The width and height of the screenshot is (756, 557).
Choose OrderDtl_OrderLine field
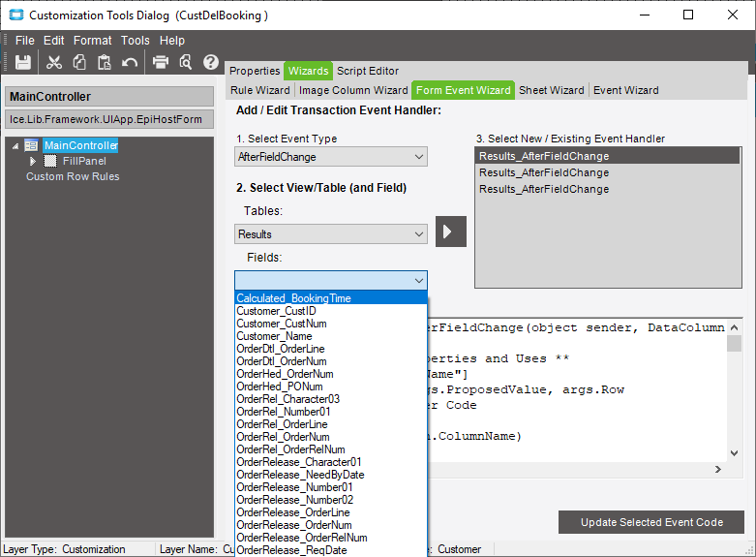331,349
